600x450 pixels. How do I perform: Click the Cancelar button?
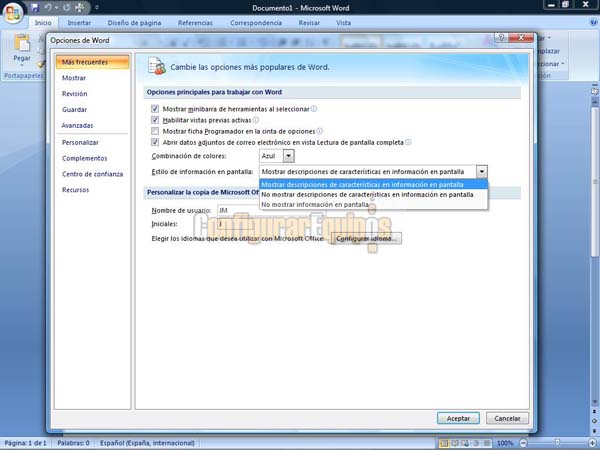[x=507, y=418]
